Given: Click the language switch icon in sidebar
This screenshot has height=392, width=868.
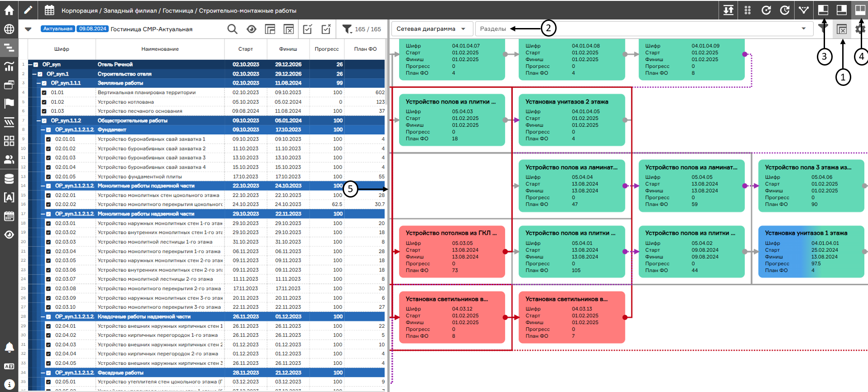Looking at the screenshot, I should [x=9, y=366].
